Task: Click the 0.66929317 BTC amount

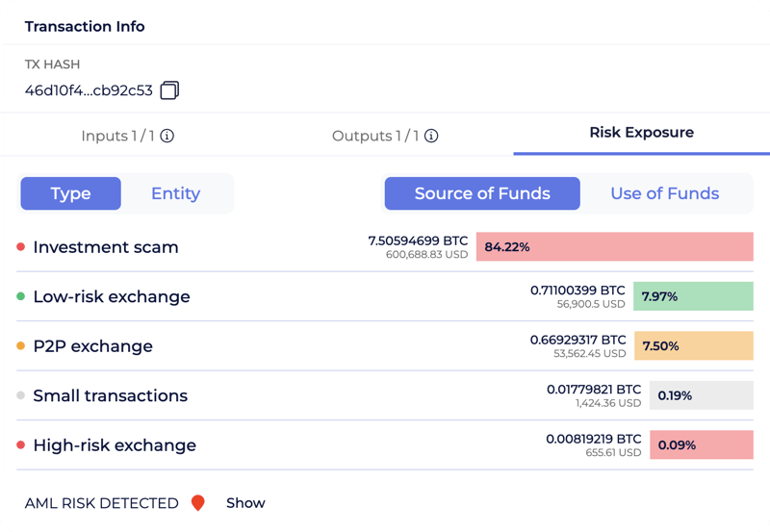Action: (578, 341)
